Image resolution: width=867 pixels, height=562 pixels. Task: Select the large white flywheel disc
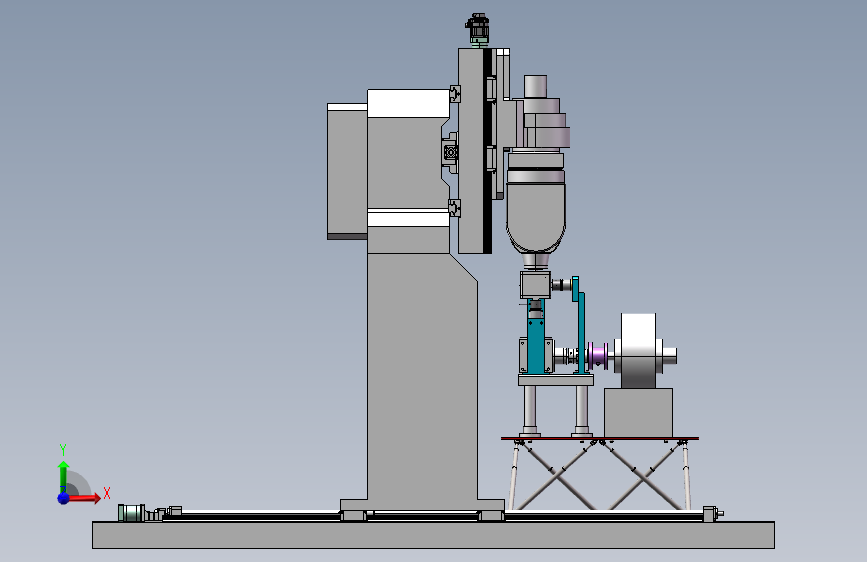click(x=639, y=350)
